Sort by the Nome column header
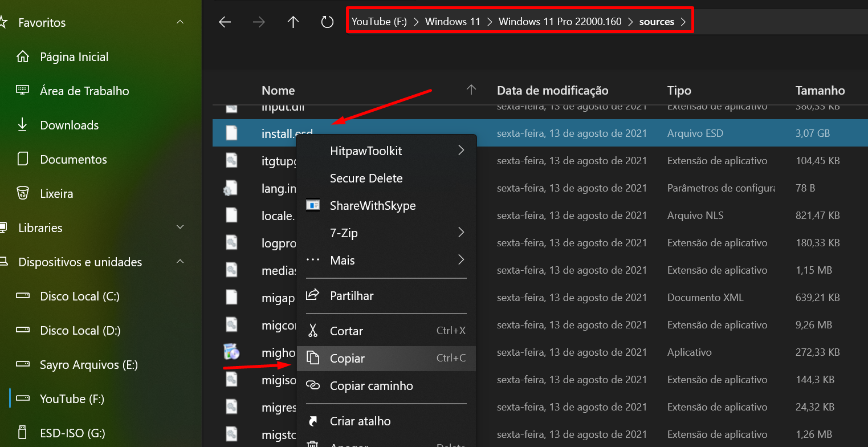868x447 pixels. (278, 90)
